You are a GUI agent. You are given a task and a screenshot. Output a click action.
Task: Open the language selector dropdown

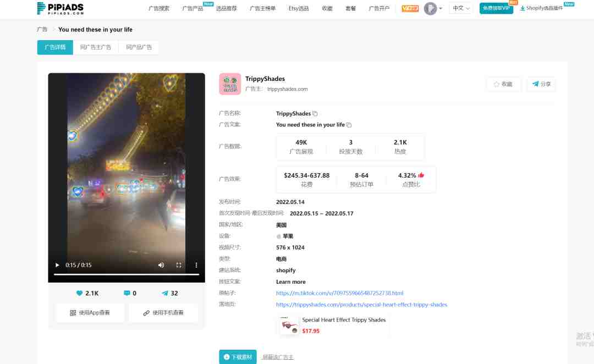(461, 8)
